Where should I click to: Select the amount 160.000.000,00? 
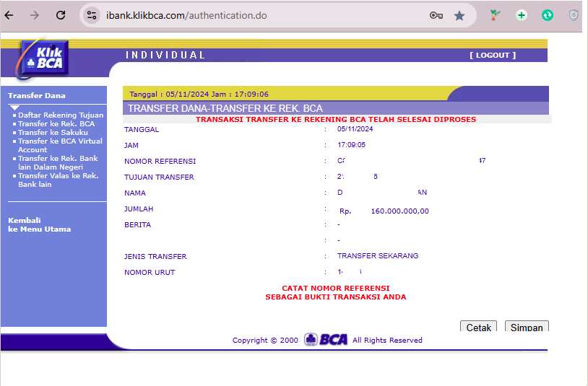[x=399, y=211]
